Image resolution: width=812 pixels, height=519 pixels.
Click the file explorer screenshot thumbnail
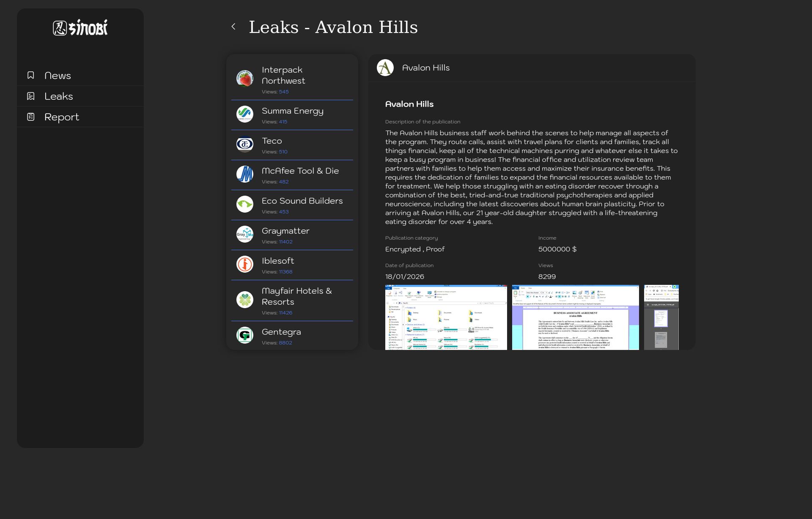coord(446,317)
